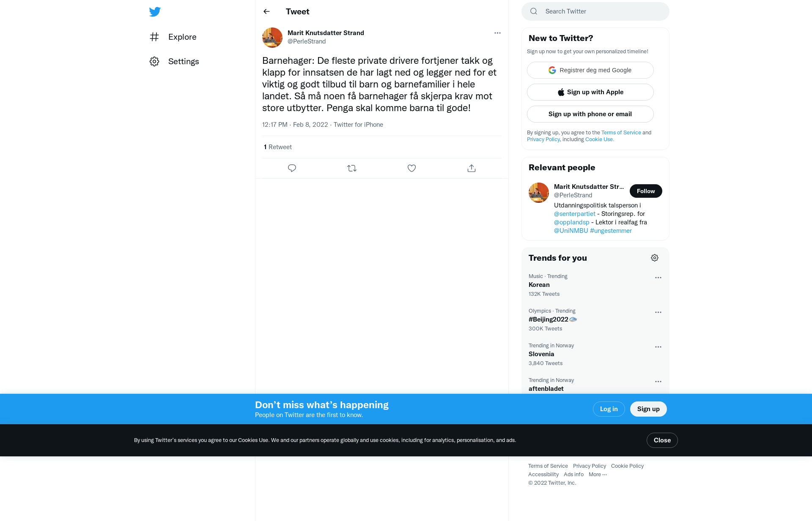The image size is (812, 521).
Task: Share the tweet via the share icon
Action: point(472,168)
